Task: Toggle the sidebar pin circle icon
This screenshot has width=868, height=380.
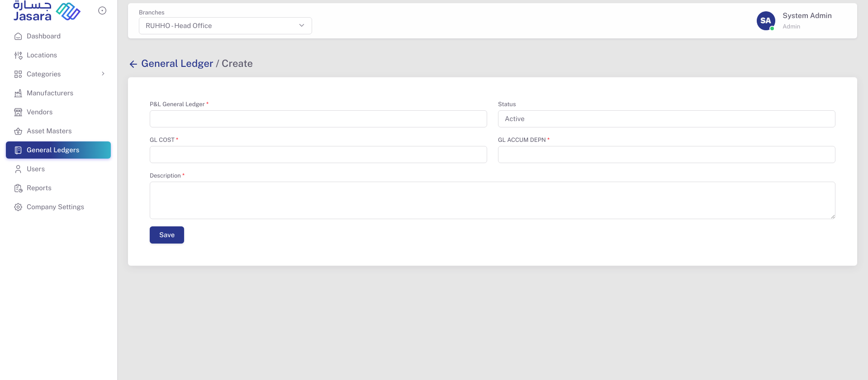Action: pos(102,10)
